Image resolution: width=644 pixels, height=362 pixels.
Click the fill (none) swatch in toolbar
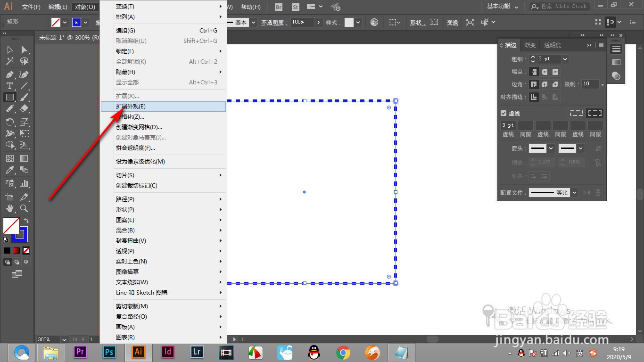coord(11,225)
